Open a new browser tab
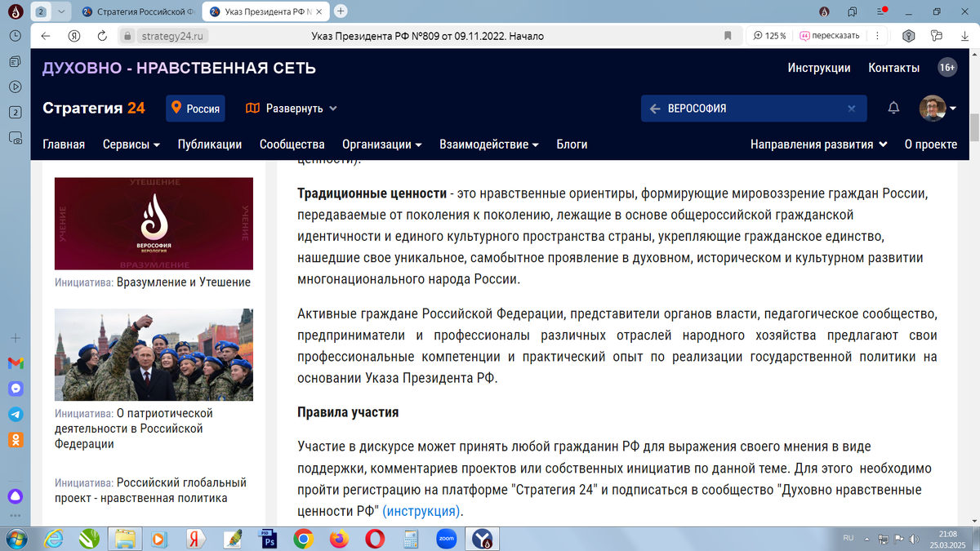The width and height of the screenshot is (980, 551). pyautogui.click(x=341, y=11)
